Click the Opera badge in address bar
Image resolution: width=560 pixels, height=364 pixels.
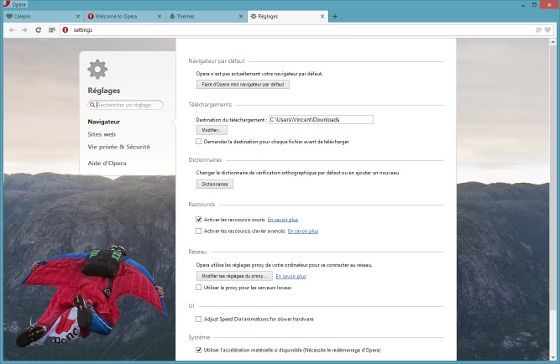tap(65, 30)
